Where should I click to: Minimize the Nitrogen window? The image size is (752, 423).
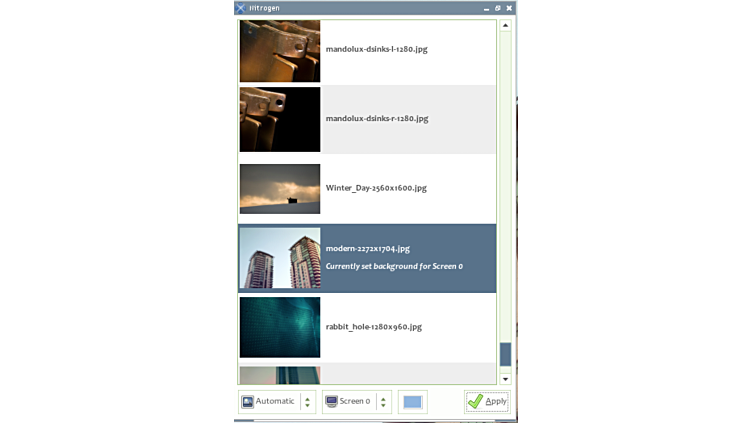[x=486, y=8]
